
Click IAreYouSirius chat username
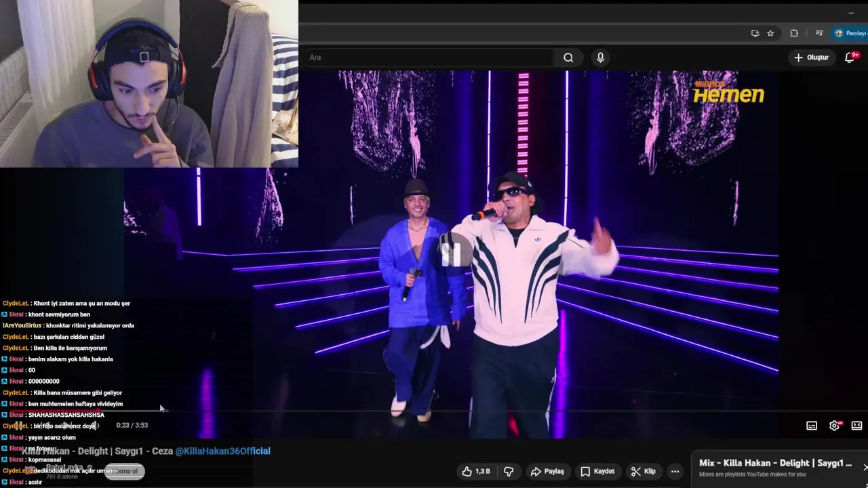coord(22,326)
